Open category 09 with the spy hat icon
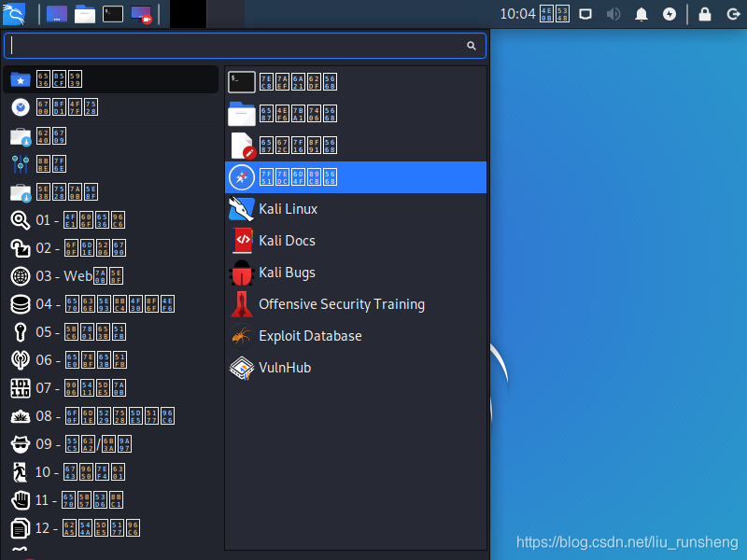 click(110, 444)
